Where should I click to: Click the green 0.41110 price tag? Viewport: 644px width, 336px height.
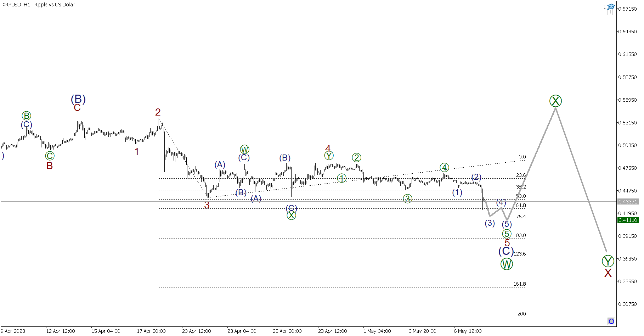628,220
